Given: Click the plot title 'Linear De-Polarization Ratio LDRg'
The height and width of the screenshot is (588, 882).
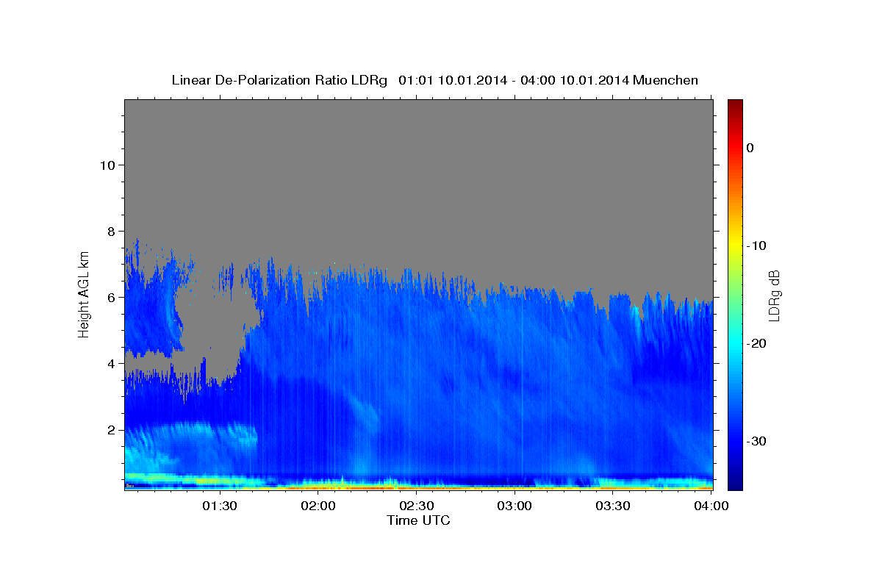Looking at the screenshot, I should (x=279, y=80).
